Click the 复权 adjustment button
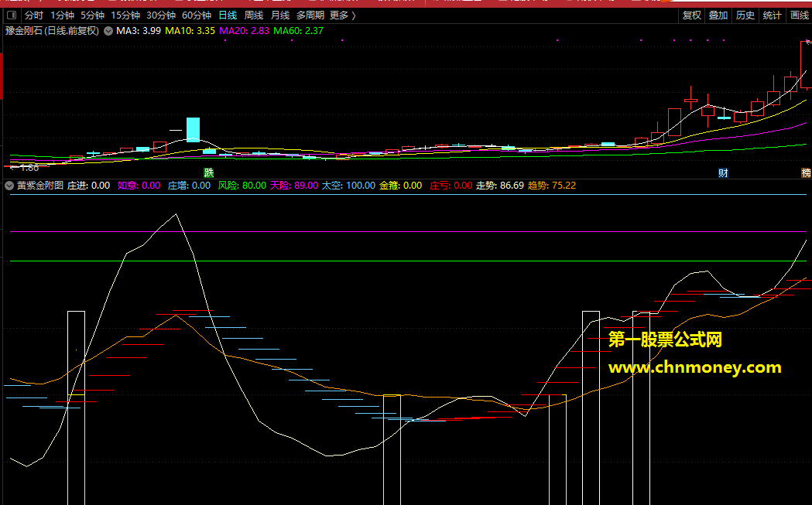The image size is (812, 505). point(692,15)
